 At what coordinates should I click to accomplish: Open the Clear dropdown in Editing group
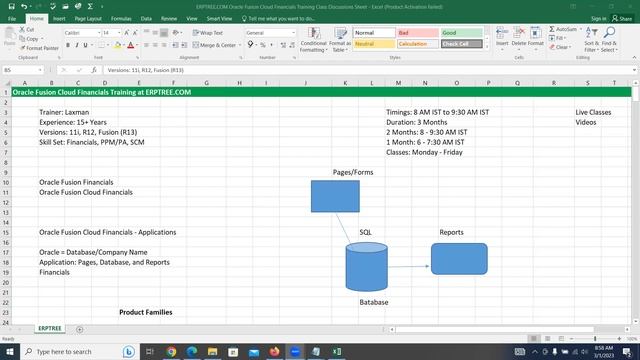point(560,47)
